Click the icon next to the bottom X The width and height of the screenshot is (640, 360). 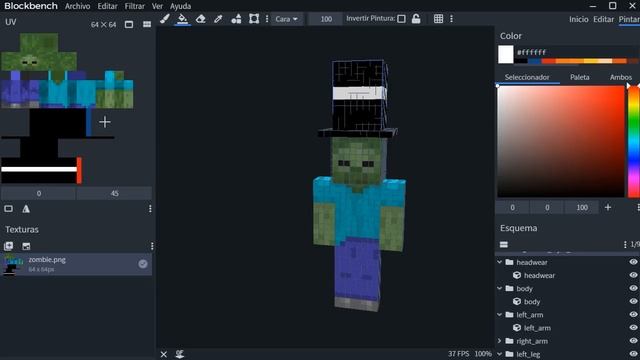[x=180, y=354]
